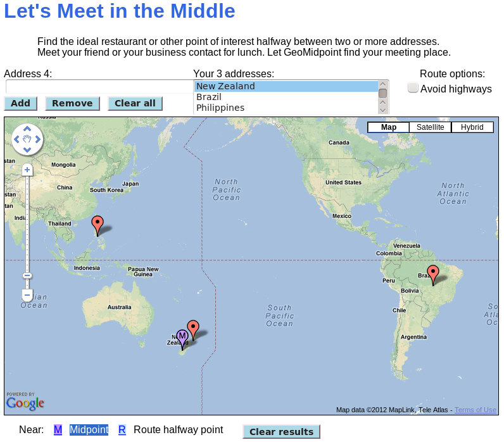Click the hand icon in pan control
The image size is (504, 442).
(x=27, y=139)
